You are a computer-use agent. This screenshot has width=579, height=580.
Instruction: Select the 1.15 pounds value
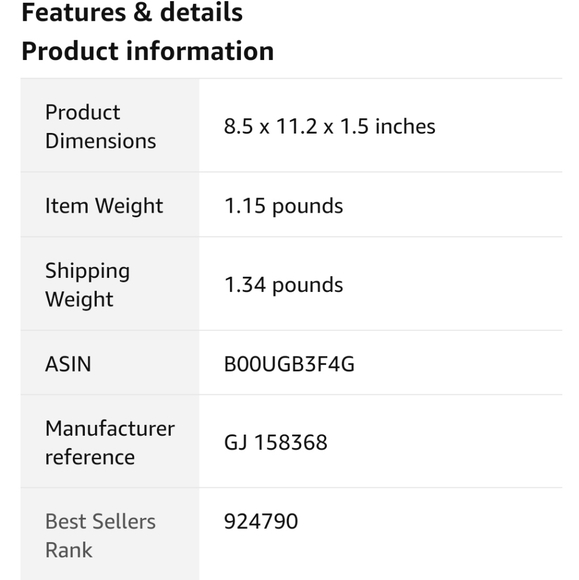[x=284, y=206]
